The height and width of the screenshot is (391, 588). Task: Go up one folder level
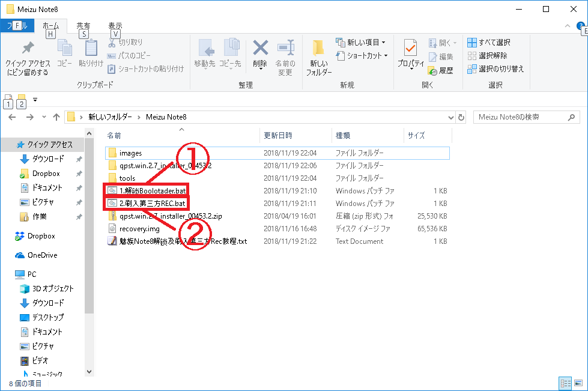pos(56,117)
